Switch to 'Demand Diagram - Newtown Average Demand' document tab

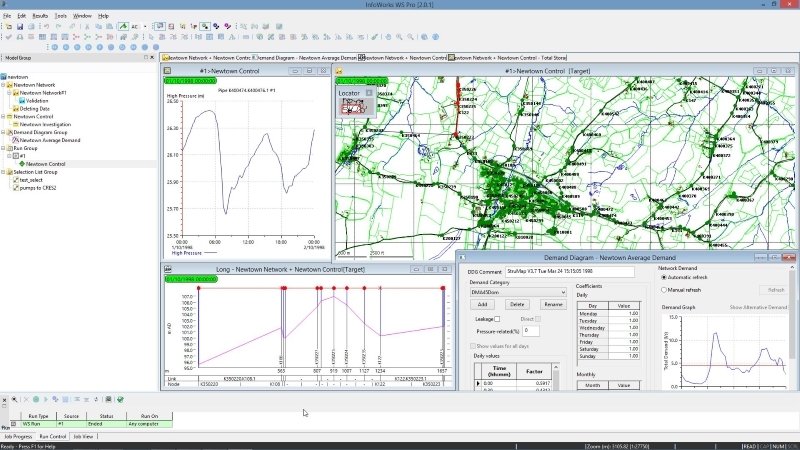pos(305,58)
